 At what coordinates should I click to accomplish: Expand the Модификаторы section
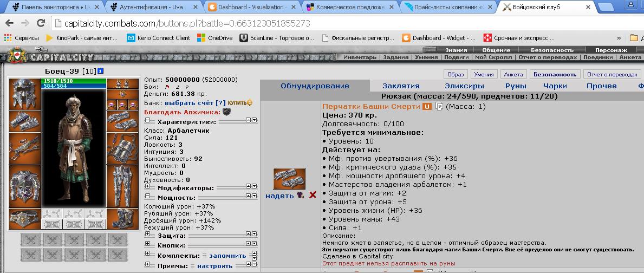147,187
